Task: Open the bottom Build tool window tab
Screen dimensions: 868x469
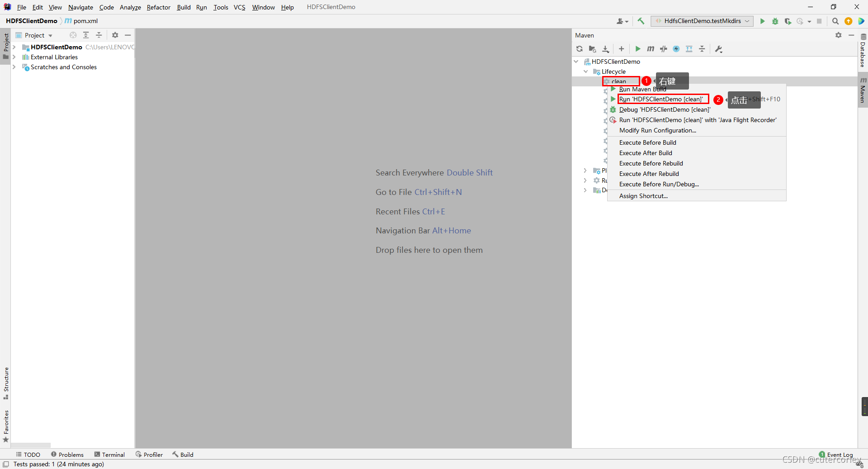Action: (x=183, y=455)
